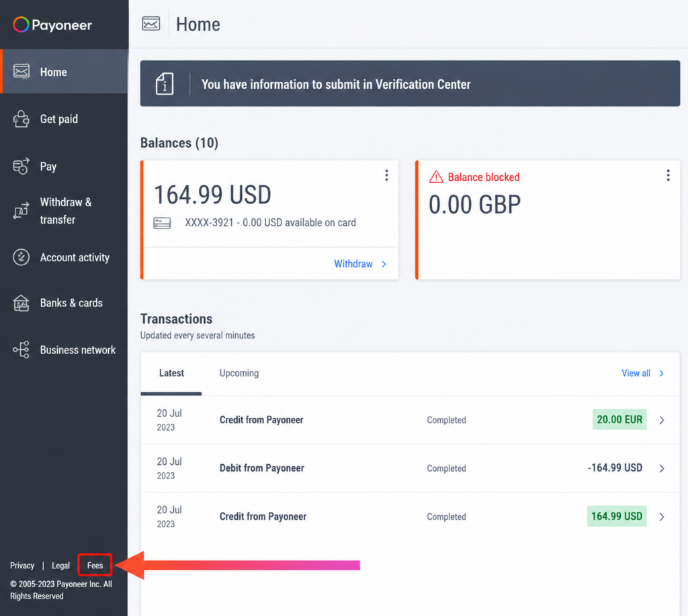Click the Balance blocked label

tap(484, 177)
